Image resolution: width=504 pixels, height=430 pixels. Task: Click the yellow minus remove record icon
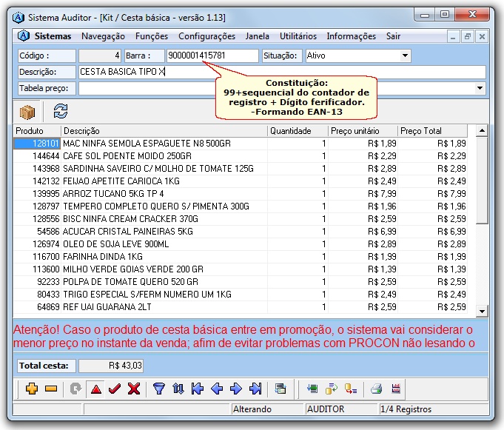50,389
